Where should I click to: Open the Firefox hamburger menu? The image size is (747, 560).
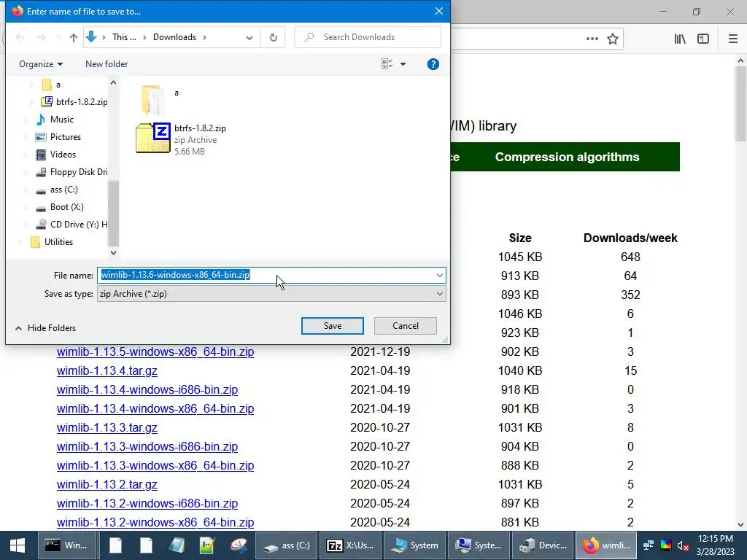(733, 39)
